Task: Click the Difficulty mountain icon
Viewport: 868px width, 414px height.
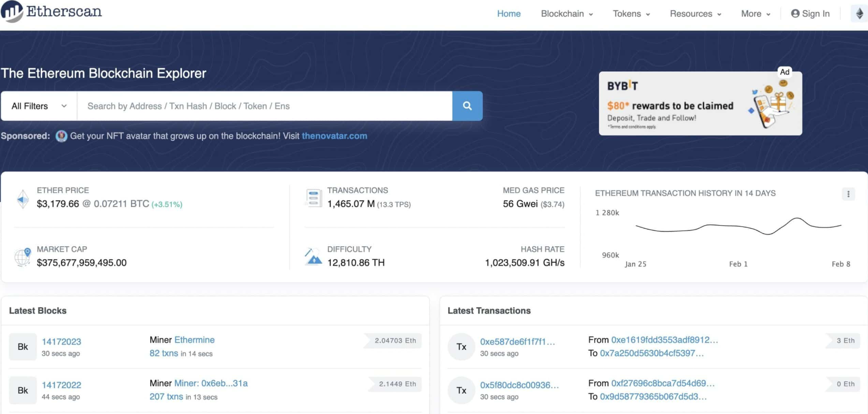Action: (x=313, y=256)
